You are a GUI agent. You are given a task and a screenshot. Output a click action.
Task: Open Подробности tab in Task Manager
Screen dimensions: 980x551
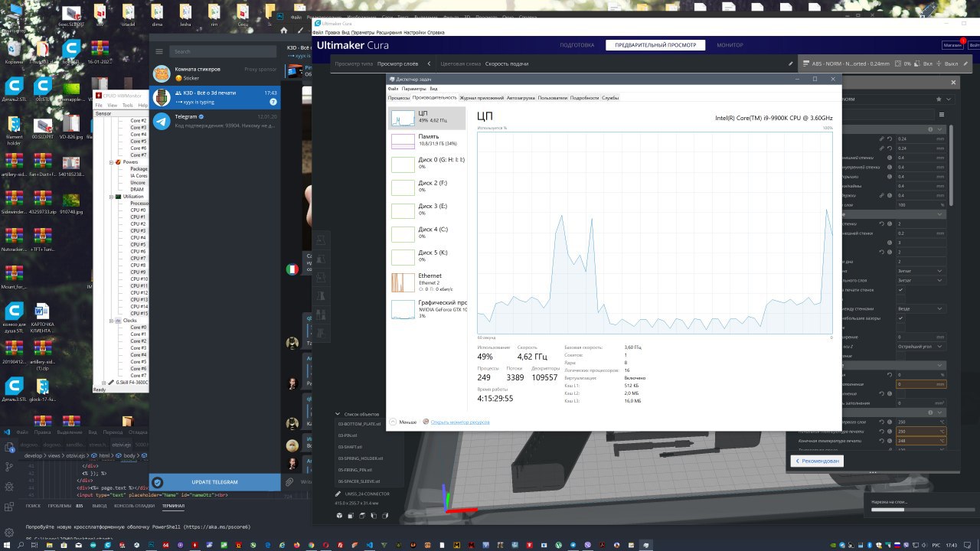(x=584, y=98)
